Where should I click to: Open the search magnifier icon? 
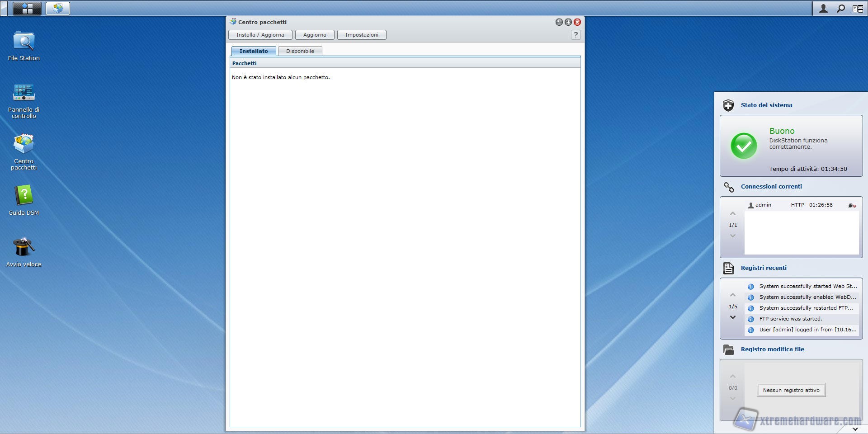[x=840, y=9]
